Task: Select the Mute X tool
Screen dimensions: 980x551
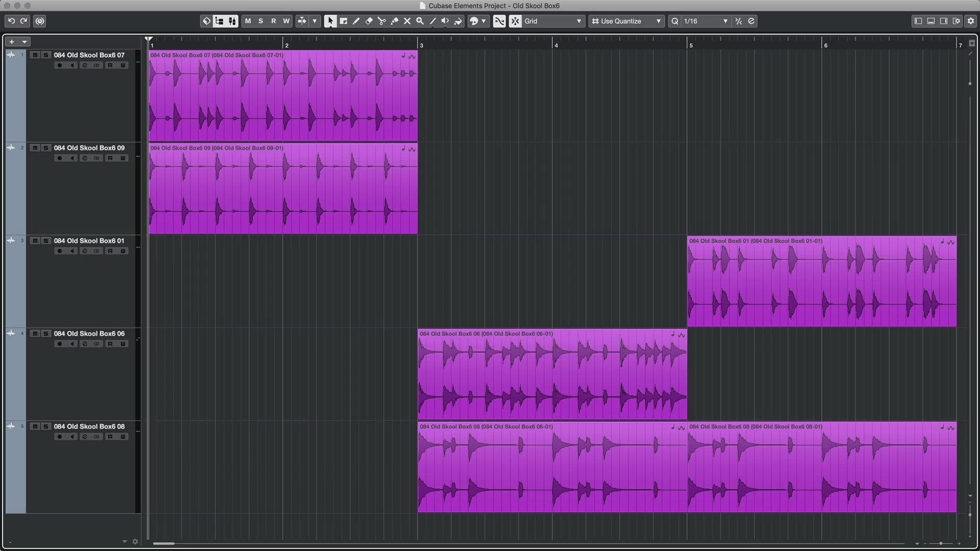Action: [407, 21]
